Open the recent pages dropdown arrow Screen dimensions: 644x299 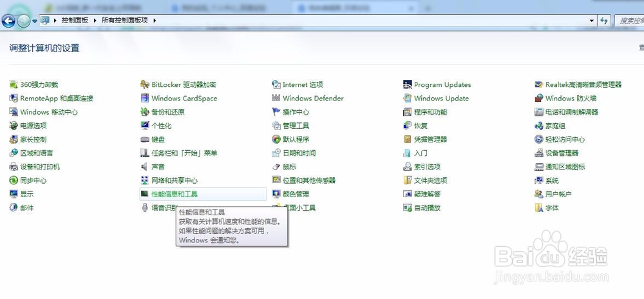(35, 21)
